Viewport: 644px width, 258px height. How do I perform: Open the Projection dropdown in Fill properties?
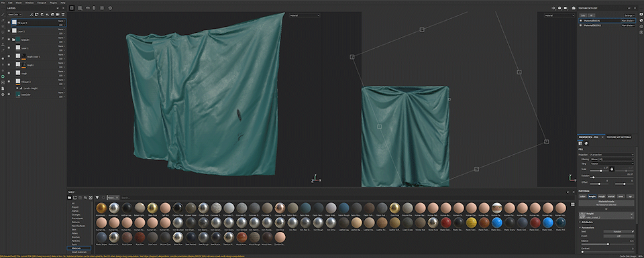click(x=612, y=155)
